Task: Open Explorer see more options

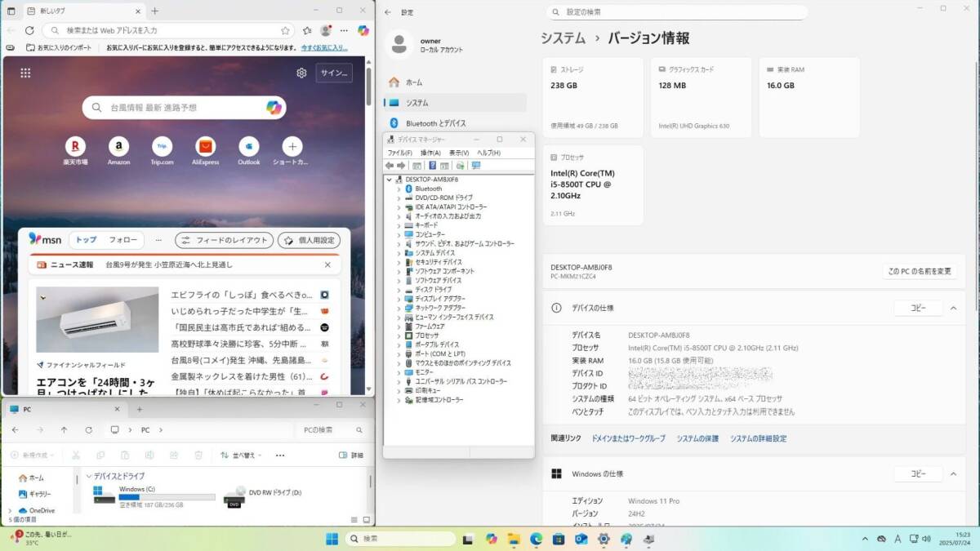Action: [x=280, y=455]
